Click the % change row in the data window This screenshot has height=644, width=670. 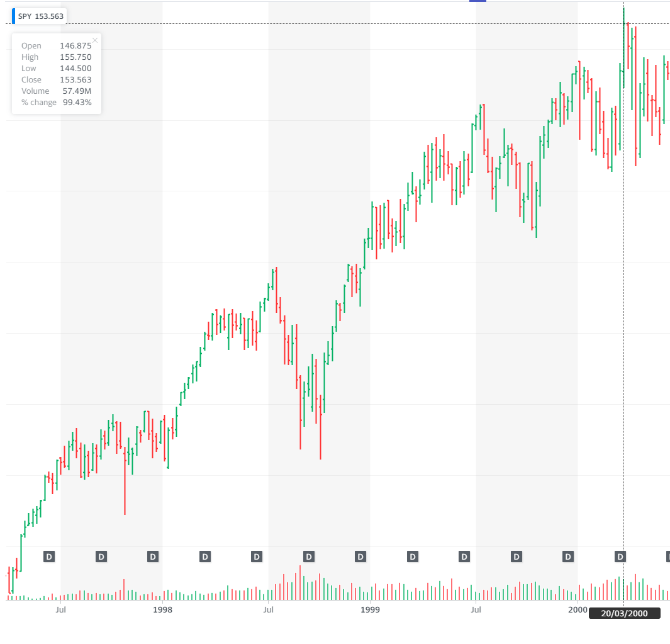pyautogui.click(x=57, y=102)
